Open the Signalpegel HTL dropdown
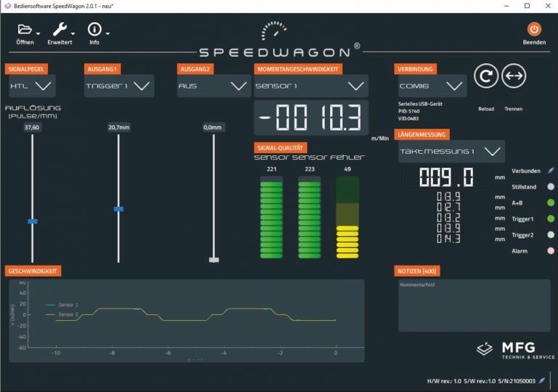 [x=32, y=86]
